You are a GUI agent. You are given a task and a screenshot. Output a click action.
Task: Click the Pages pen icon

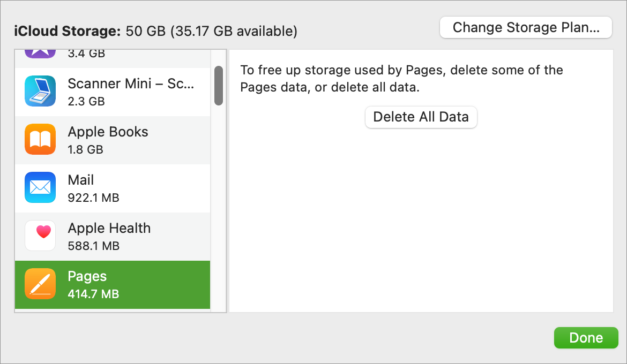click(40, 284)
